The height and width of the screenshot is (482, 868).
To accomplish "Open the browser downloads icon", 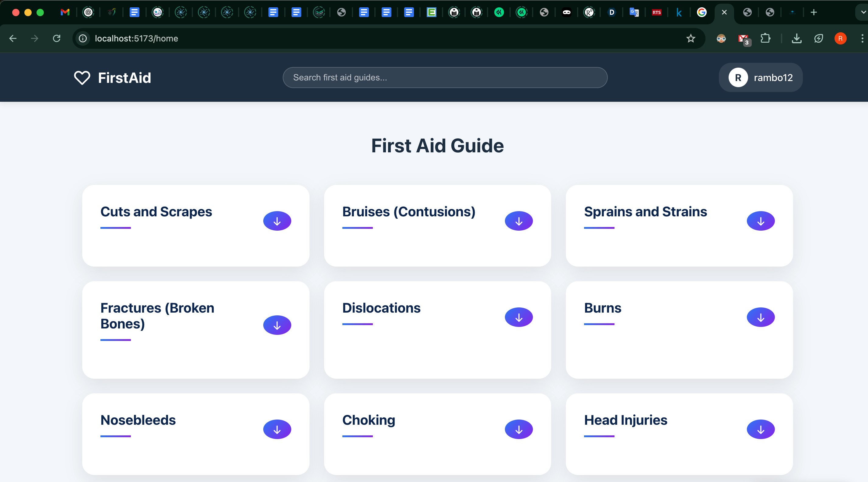I will click(x=796, y=38).
